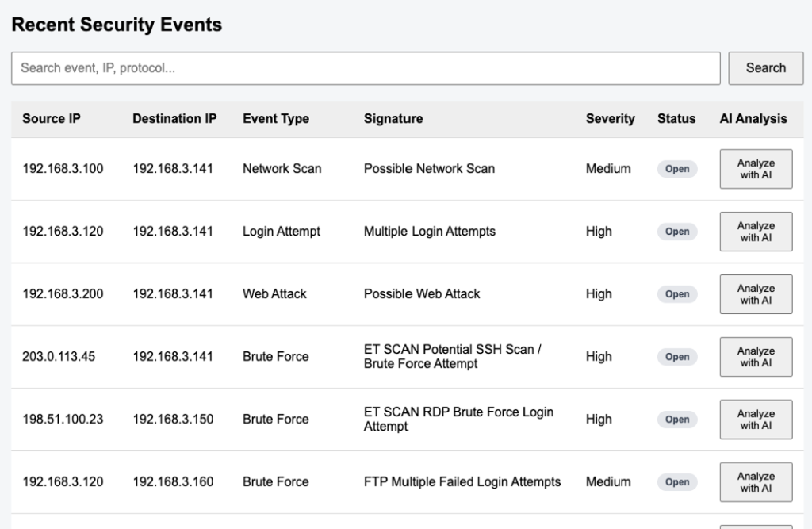The height and width of the screenshot is (529, 812).
Task: Click the ET SCAN RDP Brute Force signature
Action: point(458,420)
